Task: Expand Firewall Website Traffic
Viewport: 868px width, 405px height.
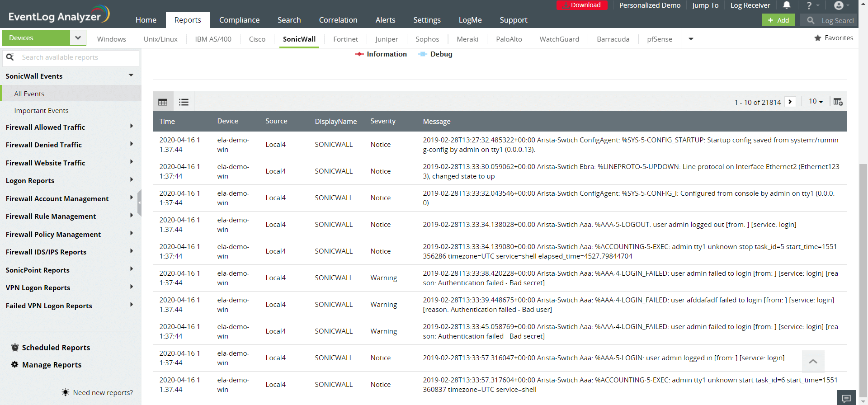Action: pos(132,162)
